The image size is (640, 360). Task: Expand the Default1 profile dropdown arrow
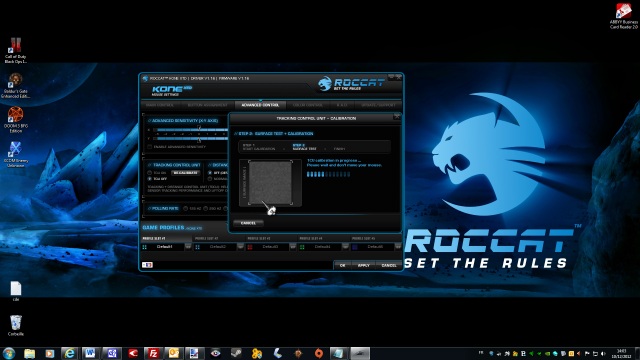point(188,247)
